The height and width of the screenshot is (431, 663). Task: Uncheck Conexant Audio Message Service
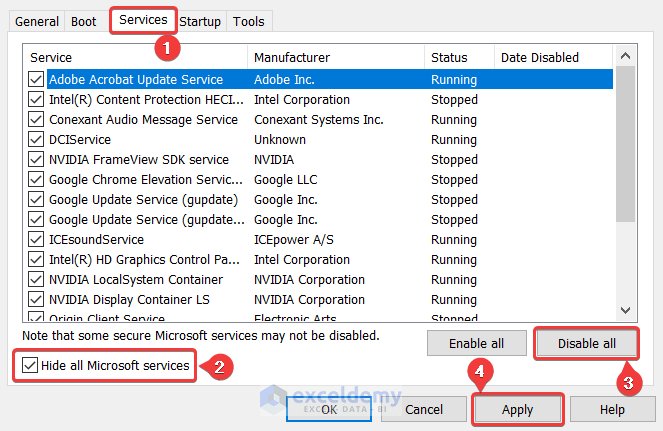coord(36,120)
